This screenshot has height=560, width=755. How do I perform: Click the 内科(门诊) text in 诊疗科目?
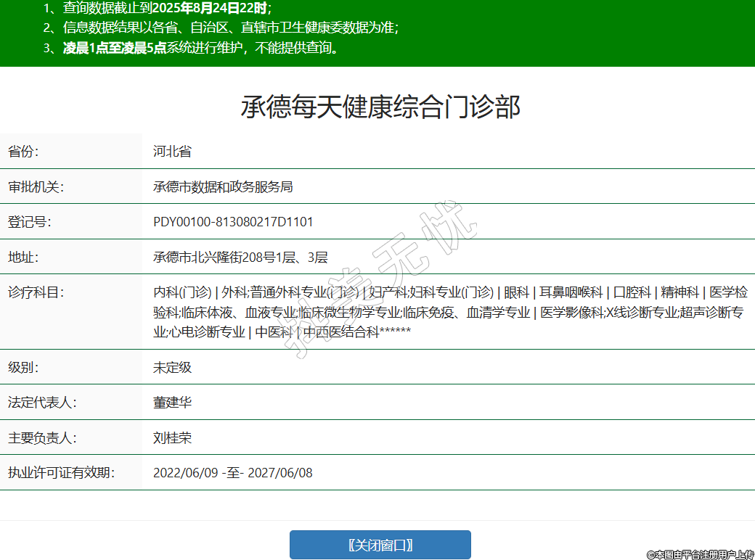(181, 292)
